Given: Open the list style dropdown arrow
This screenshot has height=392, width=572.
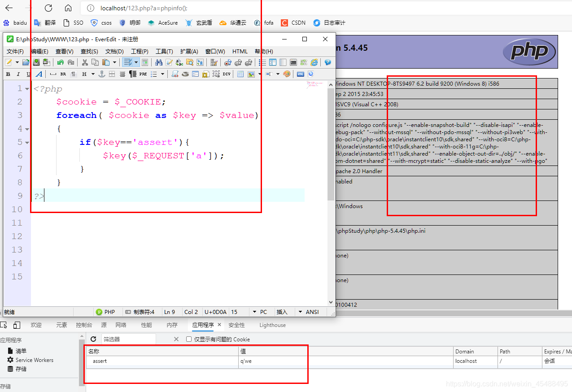Looking at the screenshot, I should [162, 74].
